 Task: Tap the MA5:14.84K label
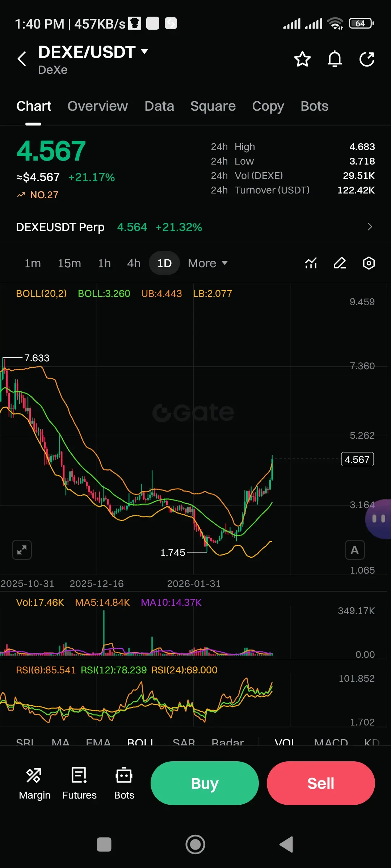(x=102, y=603)
